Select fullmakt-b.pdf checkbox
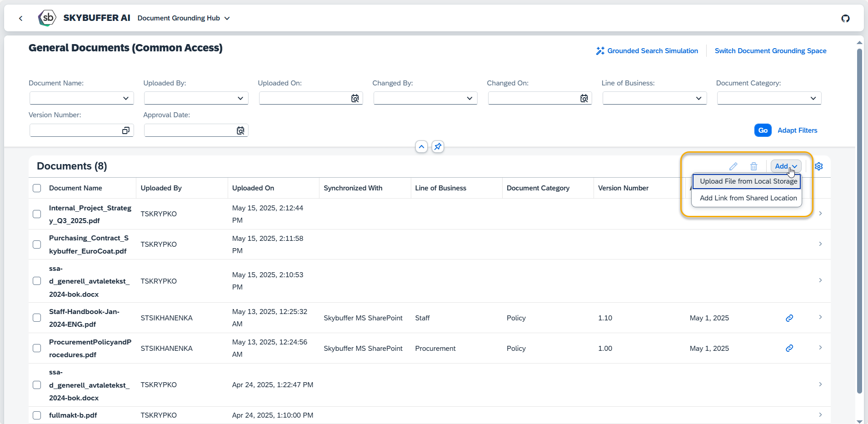868x424 pixels. [x=37, y=415]
